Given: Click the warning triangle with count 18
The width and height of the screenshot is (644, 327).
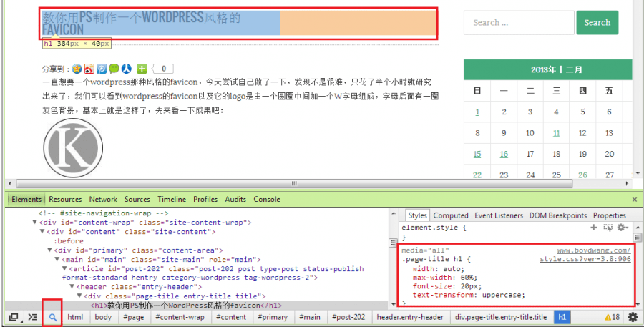Looking at the screenshot, I should click(x=612, y=317).
